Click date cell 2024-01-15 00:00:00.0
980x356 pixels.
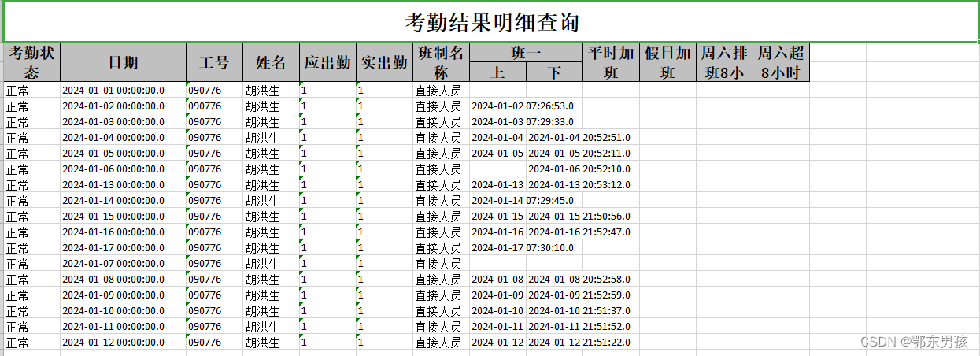point(124,216)
